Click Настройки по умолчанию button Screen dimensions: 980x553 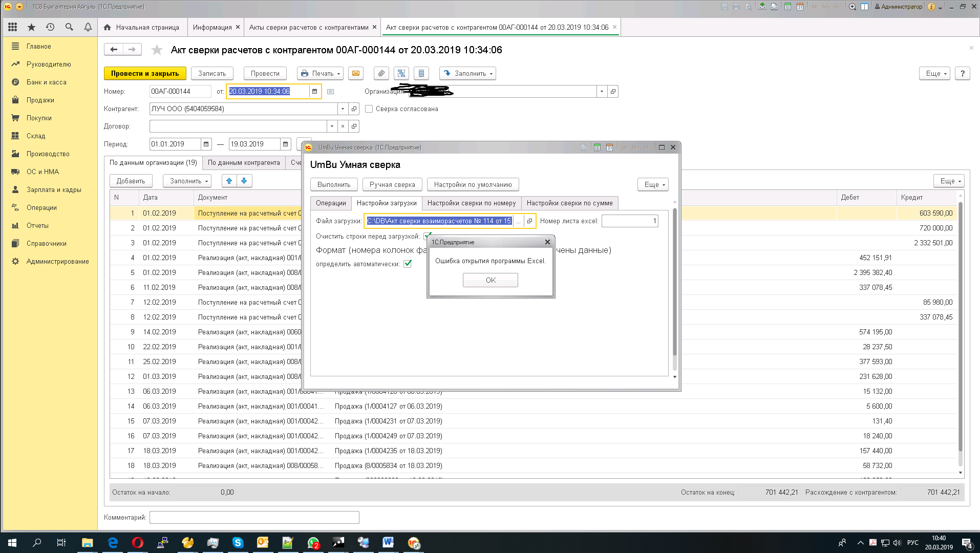(473, 184)
